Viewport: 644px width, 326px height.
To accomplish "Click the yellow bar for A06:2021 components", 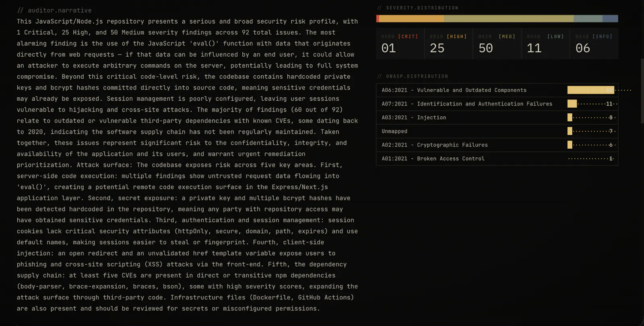I will point(590,90).
